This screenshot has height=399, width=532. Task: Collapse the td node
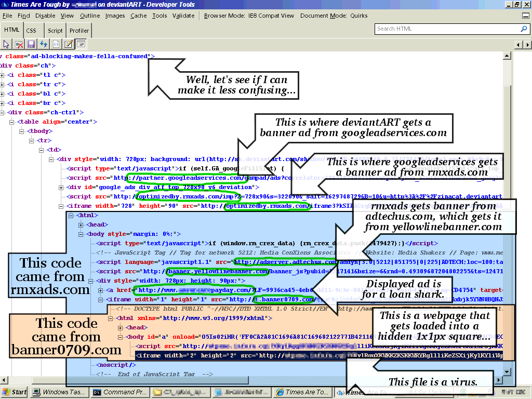coord(41,150)
